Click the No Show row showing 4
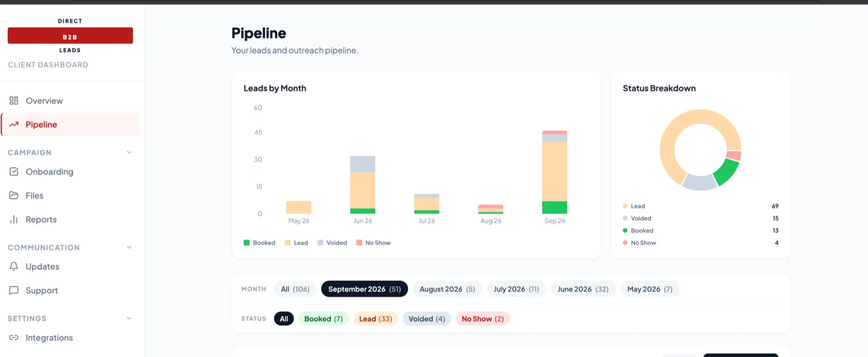 tap(700, 243)
